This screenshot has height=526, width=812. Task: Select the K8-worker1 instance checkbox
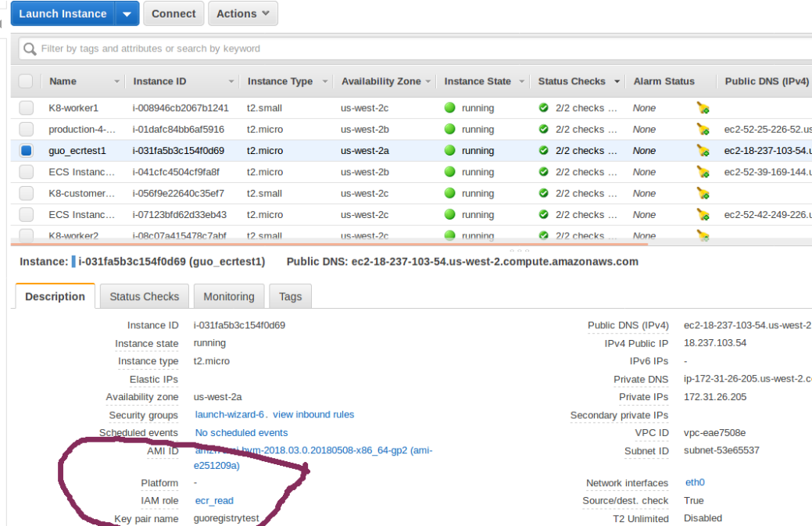click(x=27, y=108)
